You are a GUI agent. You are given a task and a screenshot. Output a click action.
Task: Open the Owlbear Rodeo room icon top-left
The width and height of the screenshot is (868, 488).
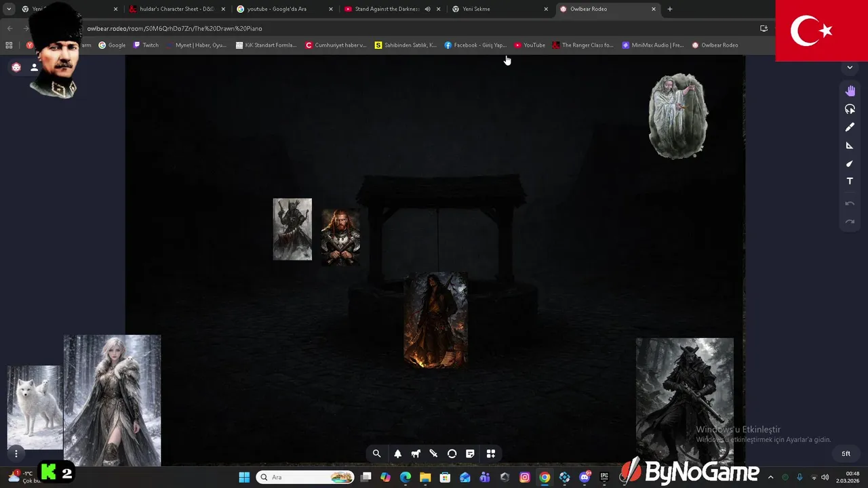16,67
